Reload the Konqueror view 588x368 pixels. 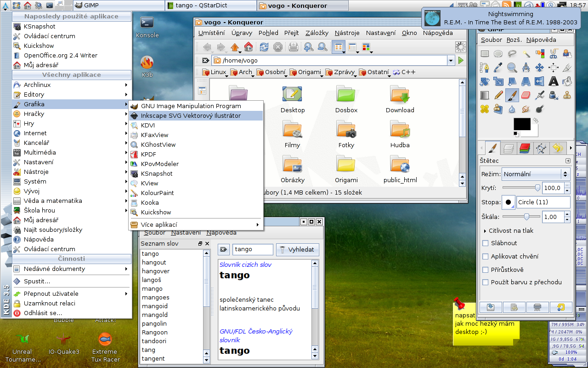click(264, 47)
